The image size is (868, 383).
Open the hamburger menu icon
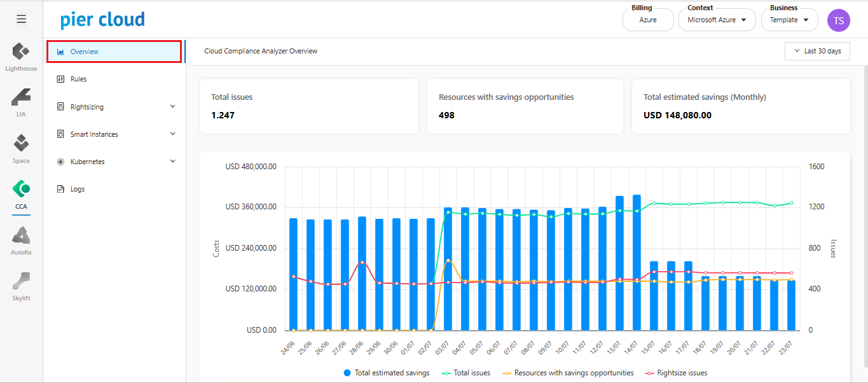[x=21, y=19]
